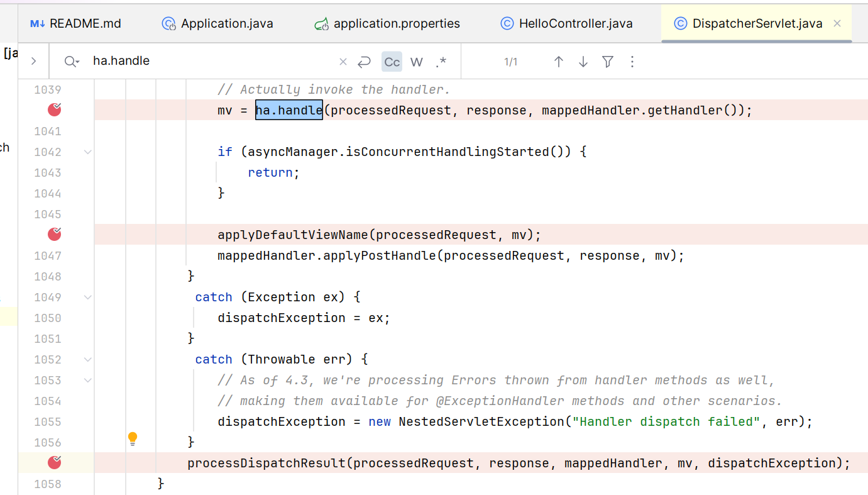
Task: Toggle Regex search option
Action: coord(441,62)
